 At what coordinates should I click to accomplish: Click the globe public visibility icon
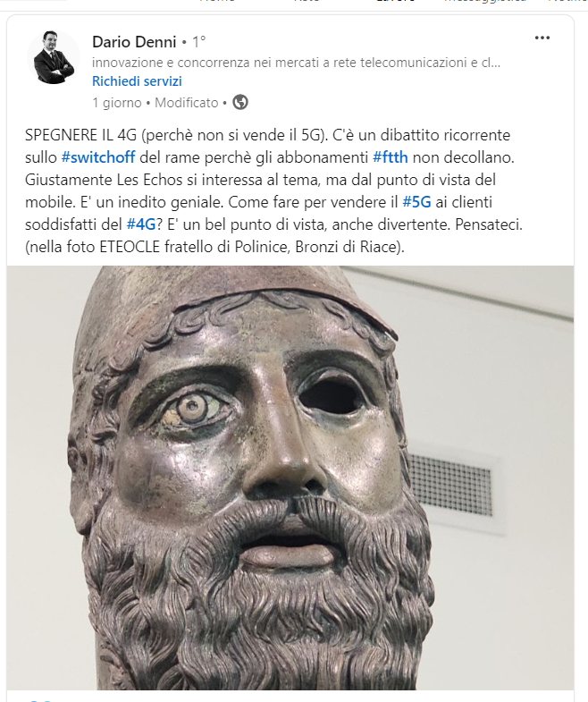pos(240,103)
